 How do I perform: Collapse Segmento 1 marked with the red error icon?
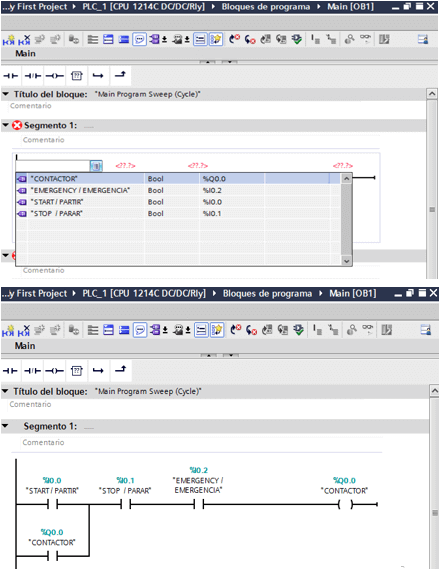pyautogui.click(x=5, y=125)
